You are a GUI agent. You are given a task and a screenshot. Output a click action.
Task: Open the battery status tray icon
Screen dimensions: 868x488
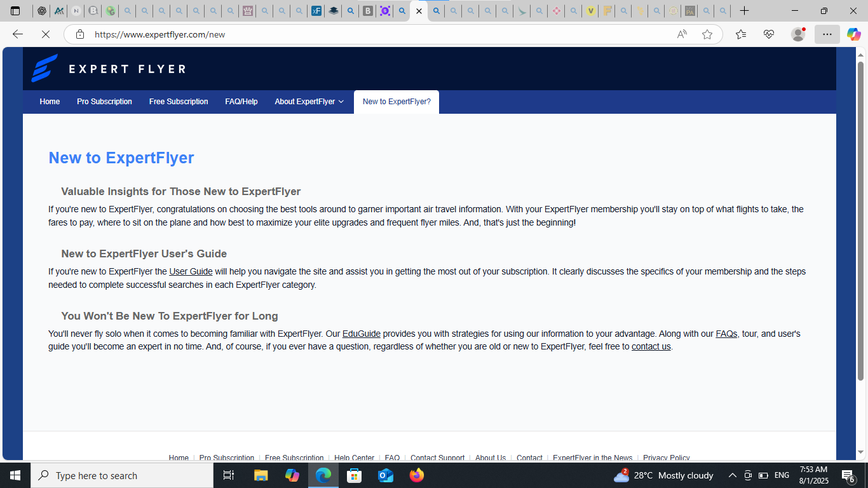pyautogui.click(x=764, y=475)
